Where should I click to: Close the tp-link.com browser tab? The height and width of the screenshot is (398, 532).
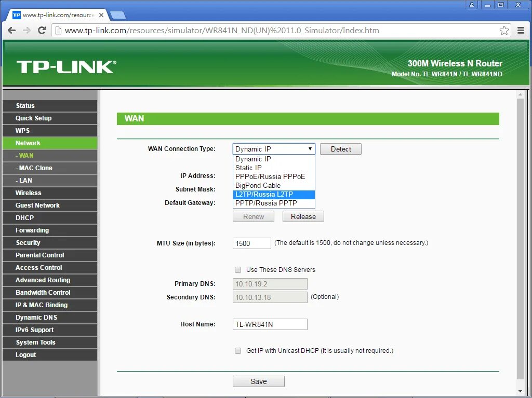tap(101, 15)
